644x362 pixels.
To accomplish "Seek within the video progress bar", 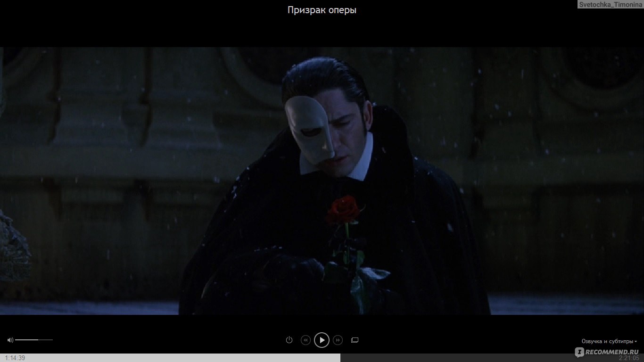I will point(322,358).
